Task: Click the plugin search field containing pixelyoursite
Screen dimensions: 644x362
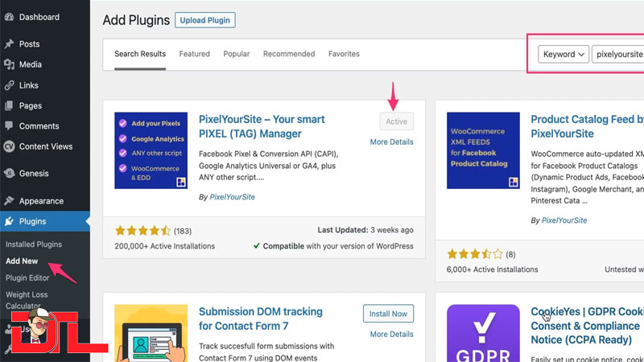Action: (x=617, y=54)
